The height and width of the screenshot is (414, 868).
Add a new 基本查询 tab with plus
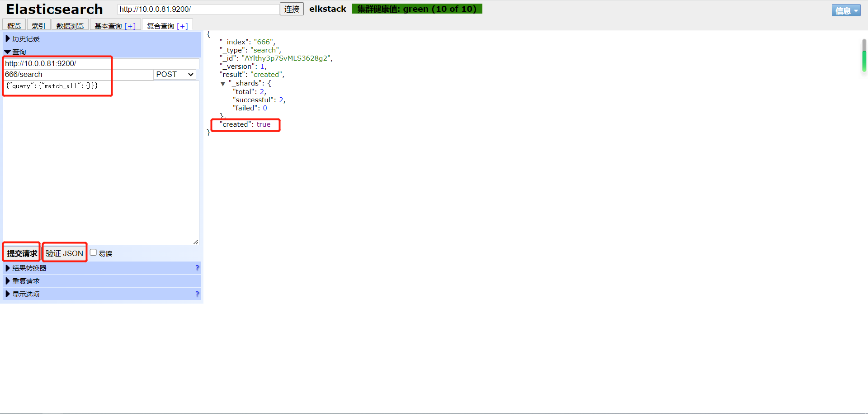[x=130, y=26]
